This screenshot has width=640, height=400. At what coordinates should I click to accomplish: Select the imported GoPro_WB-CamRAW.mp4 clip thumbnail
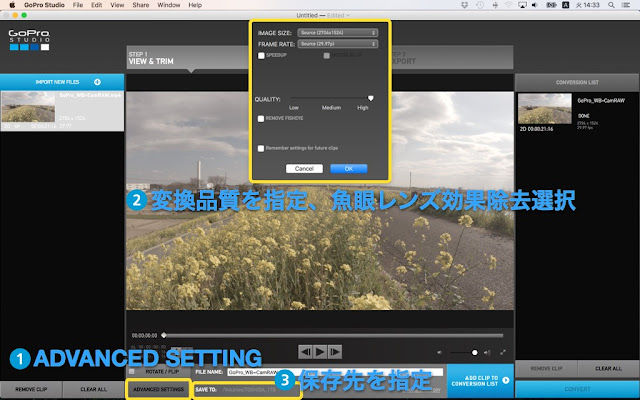(x=28, y=107)
